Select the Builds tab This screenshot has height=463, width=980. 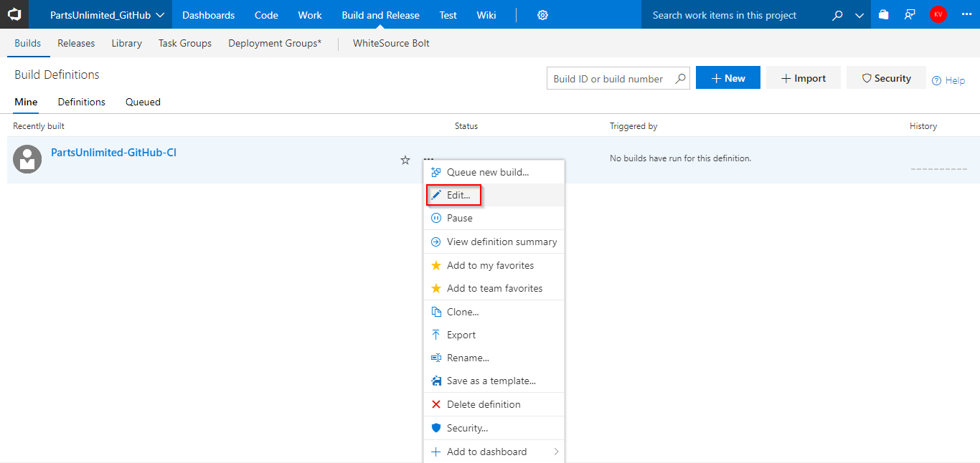28,43
